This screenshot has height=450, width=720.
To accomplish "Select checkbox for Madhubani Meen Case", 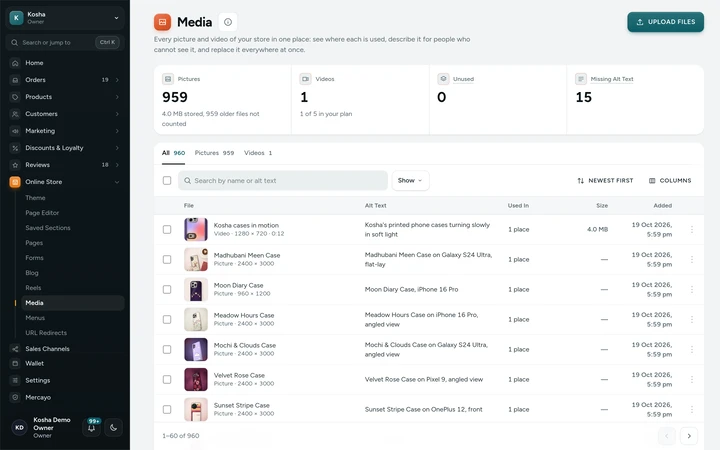I will click(167, 259).
